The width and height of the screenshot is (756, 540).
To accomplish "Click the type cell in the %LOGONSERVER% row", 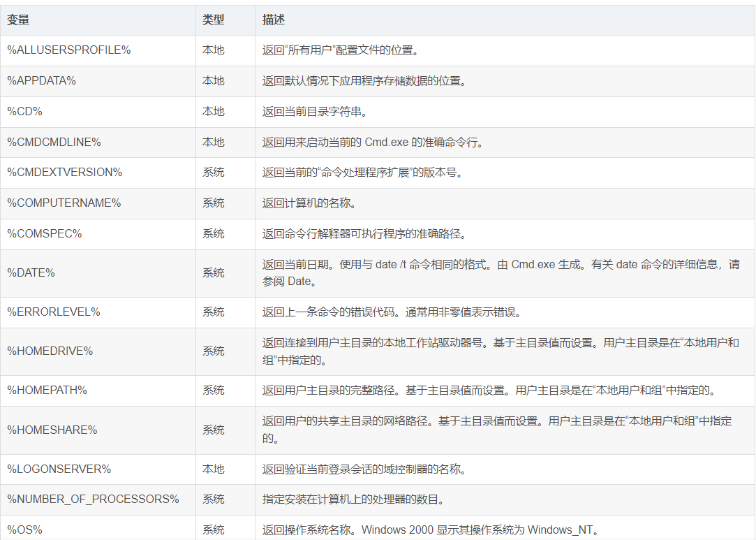I will coord(214,469).
